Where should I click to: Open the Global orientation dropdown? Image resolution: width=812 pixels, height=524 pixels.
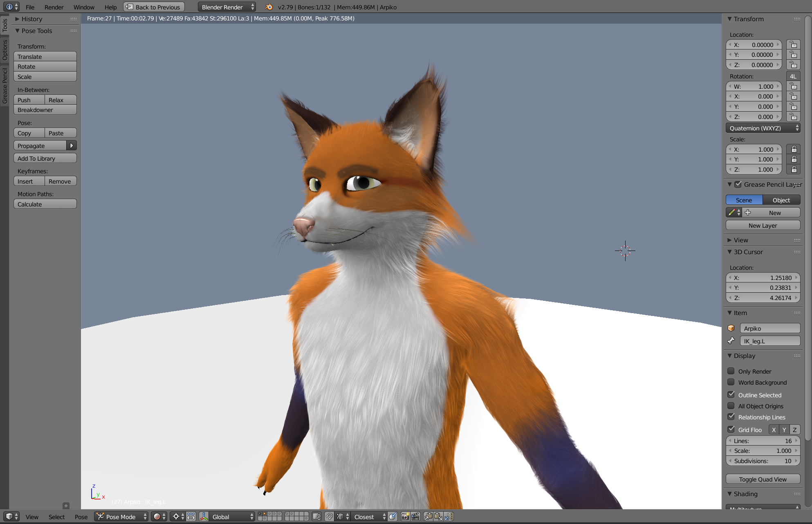[232, 517]
